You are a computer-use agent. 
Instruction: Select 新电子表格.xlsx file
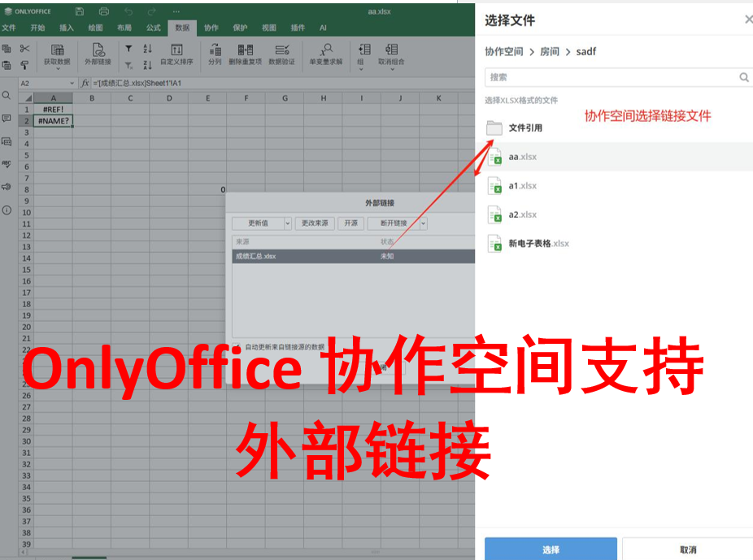[614, 243]
